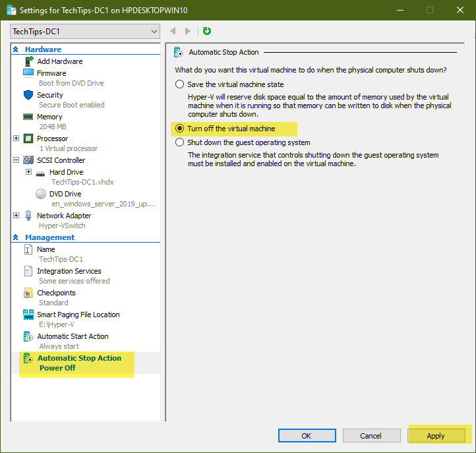
Task: Click the Firmware monitor icon
Action: tap(28, 73)
